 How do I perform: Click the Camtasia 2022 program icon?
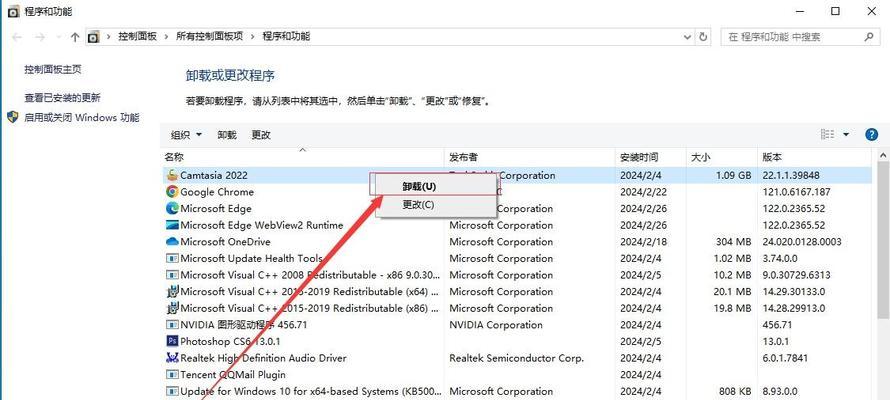[x=172, y=175]
